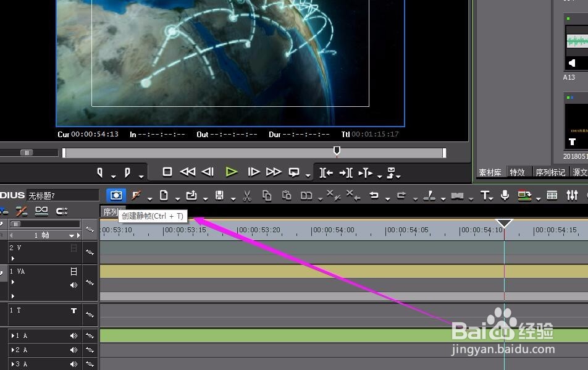Open the timeline scale 1帧 dropdown
This screenshot has height=370, width=588.
pos(72,235)
